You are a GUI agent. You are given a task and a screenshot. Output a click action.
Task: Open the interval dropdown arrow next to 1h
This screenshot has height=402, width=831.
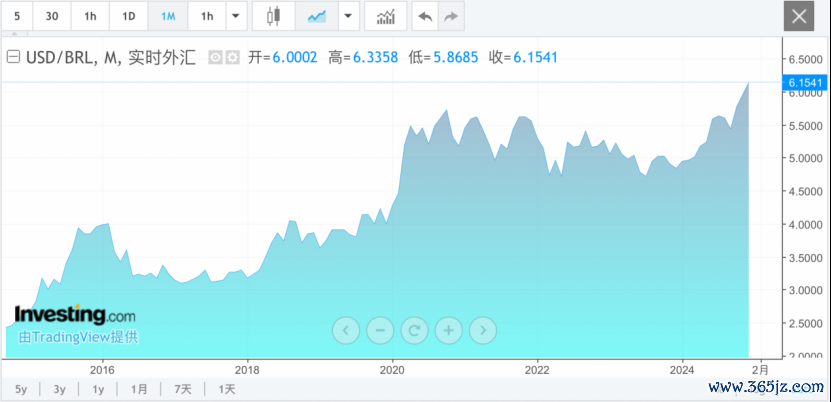pos(236,16)
